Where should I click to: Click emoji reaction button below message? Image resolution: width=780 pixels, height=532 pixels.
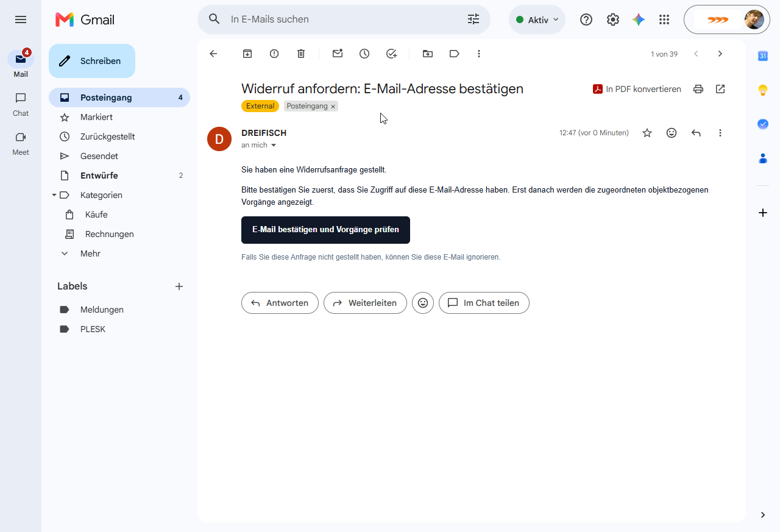coord(423,303)
